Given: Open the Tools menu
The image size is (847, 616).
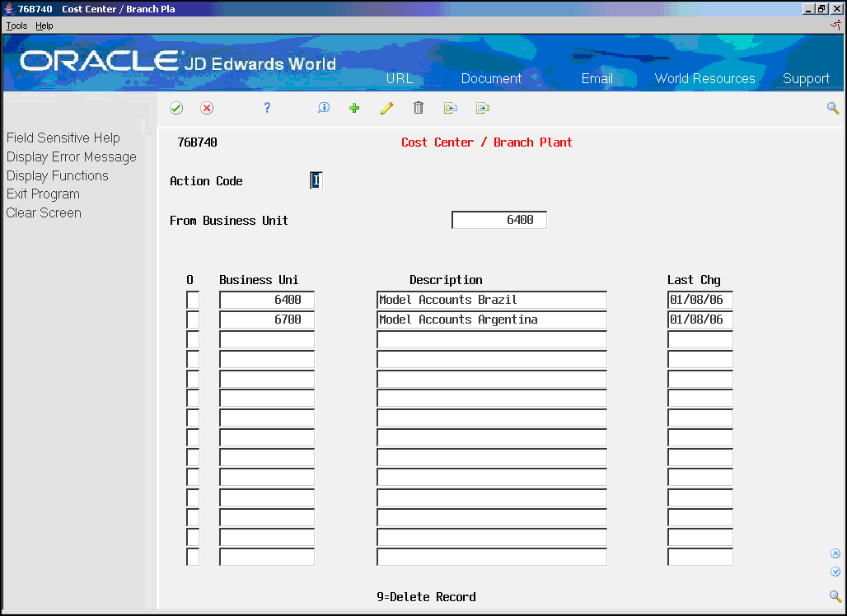Looking at the screenshot, I should pyautogui.click(x=16, y=26).
